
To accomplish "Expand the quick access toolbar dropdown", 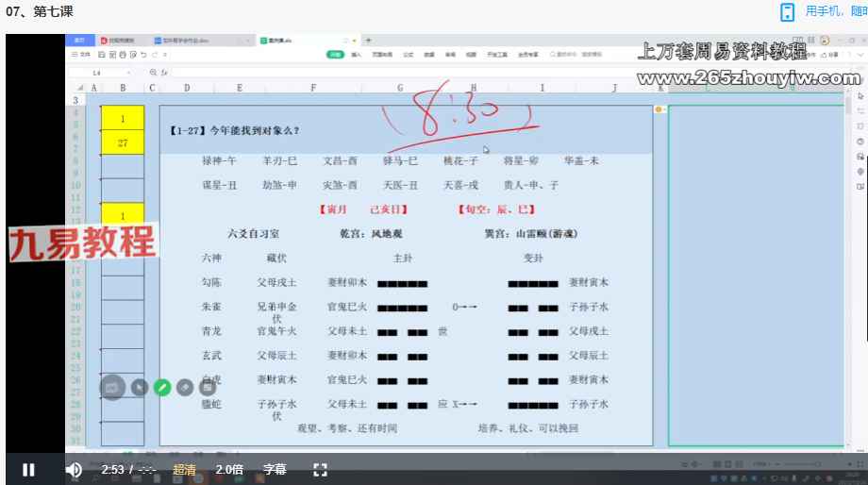I will [x=165, y=55].
